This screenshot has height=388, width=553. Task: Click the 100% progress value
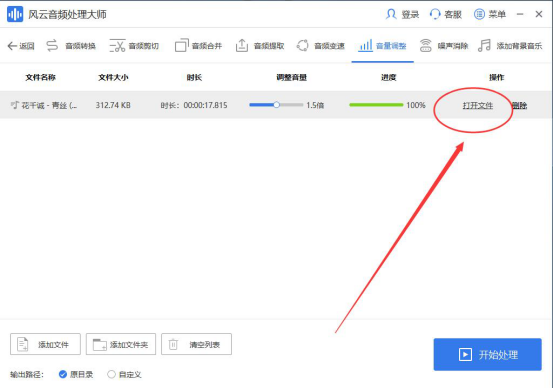click(416, 105)
